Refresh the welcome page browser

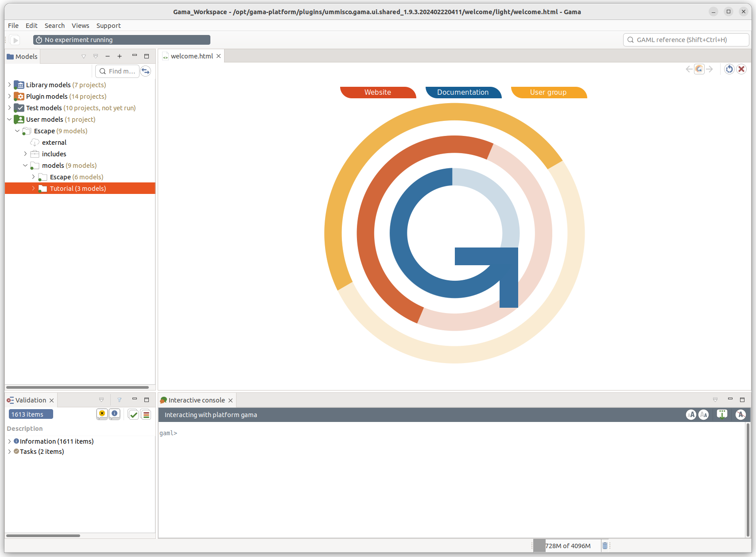729,69
